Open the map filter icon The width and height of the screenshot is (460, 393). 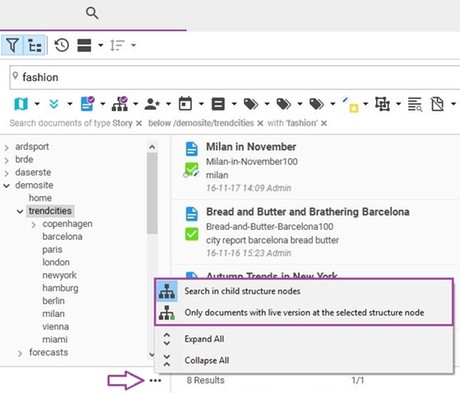[x=21, y=104]
